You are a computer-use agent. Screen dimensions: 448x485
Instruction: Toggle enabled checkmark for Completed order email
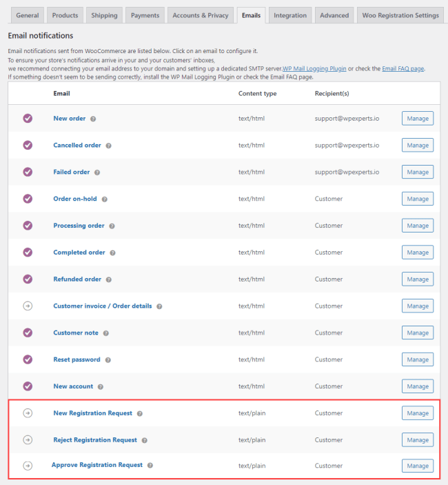(x=28, y=253)
